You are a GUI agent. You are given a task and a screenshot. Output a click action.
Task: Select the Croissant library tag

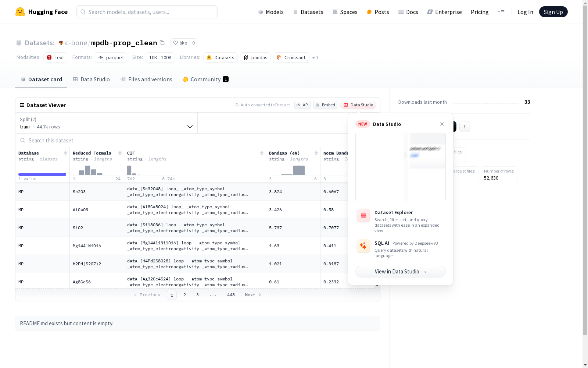(x=291, y=57)
